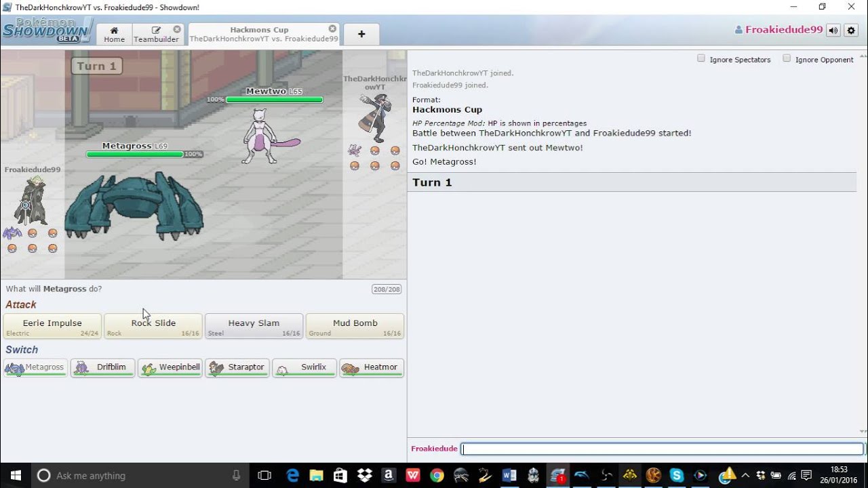
Task: Open the taskbar clock showing 18:53
Action: click(839, 476)
